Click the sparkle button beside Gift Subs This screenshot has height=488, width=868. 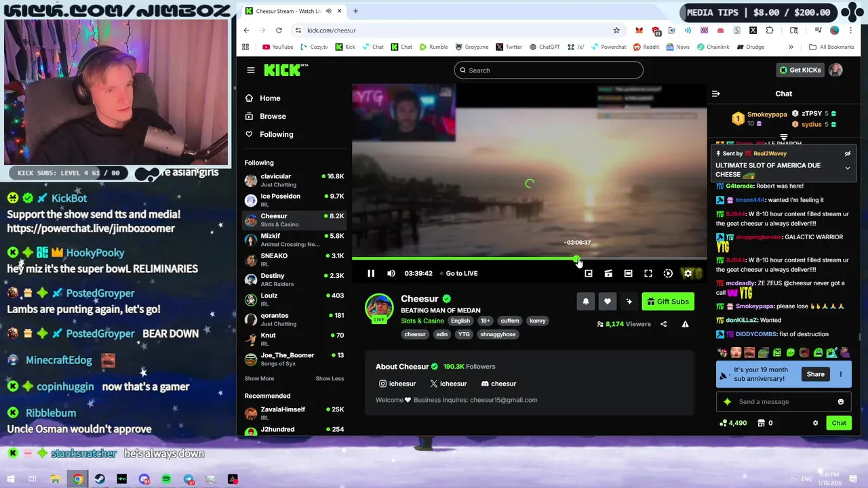[x=629, y=302]
